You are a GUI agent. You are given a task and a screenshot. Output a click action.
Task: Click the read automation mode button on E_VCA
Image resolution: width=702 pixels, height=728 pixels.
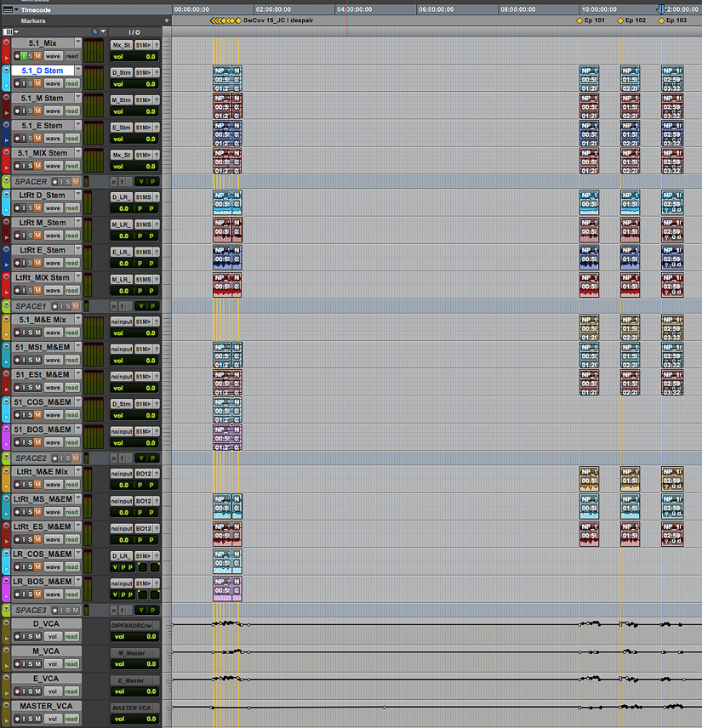pos(71,692)
